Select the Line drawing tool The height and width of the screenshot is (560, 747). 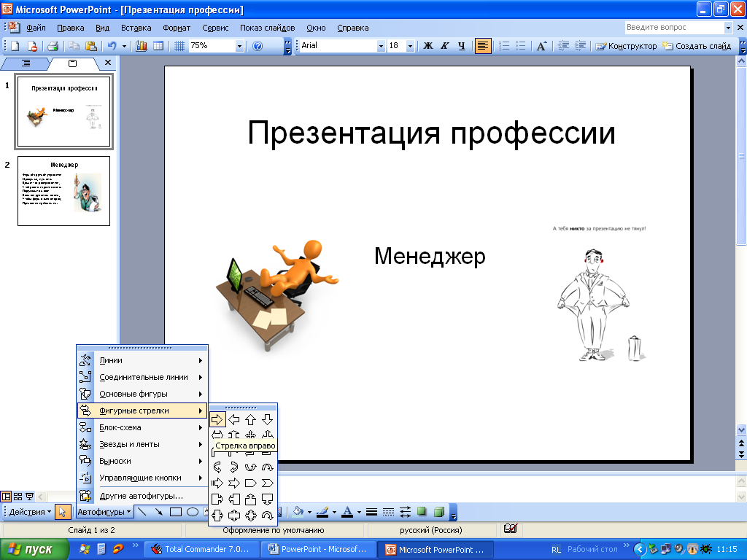coord(142,512)
